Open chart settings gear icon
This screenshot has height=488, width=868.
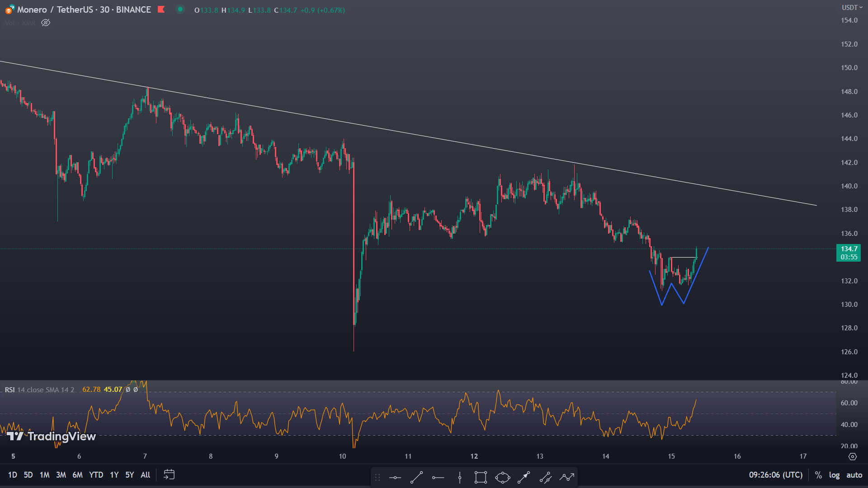point(852,456)
